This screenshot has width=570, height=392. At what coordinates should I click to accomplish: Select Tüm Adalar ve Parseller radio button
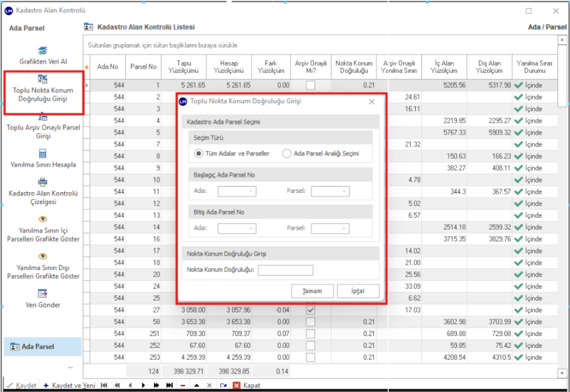198,153
